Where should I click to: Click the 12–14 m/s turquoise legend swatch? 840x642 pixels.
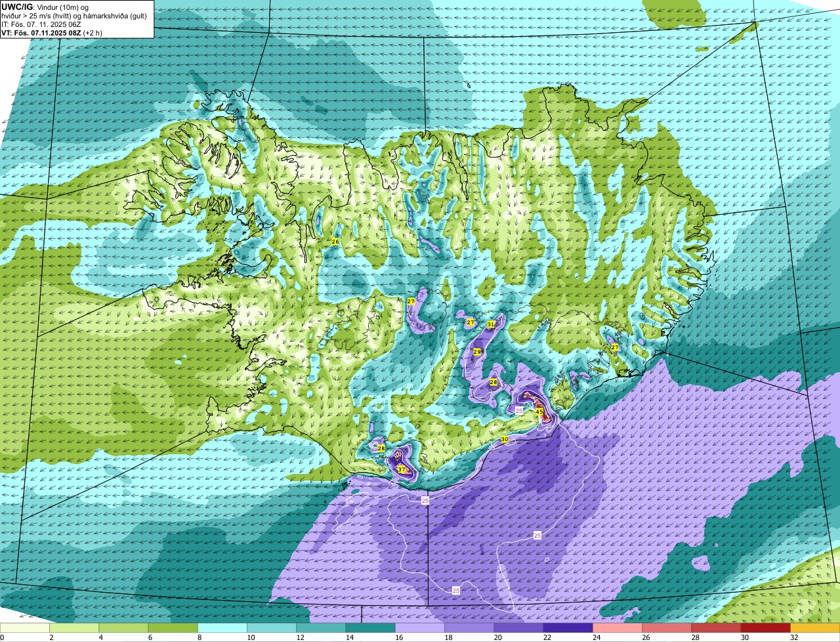click(x=322, y=628)
